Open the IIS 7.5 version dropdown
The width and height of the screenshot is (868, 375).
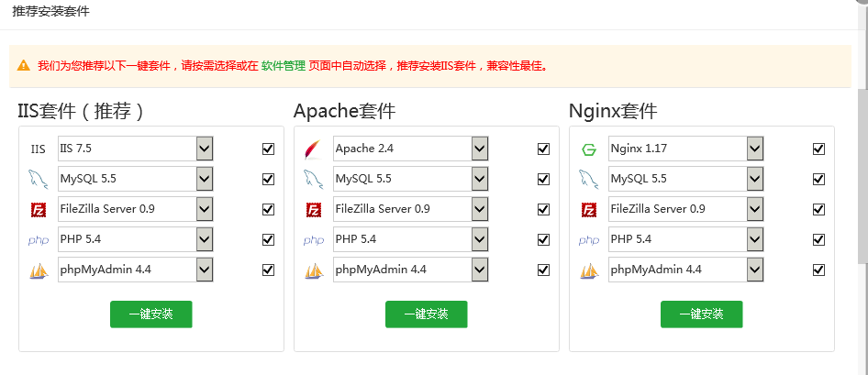point(136,149)
